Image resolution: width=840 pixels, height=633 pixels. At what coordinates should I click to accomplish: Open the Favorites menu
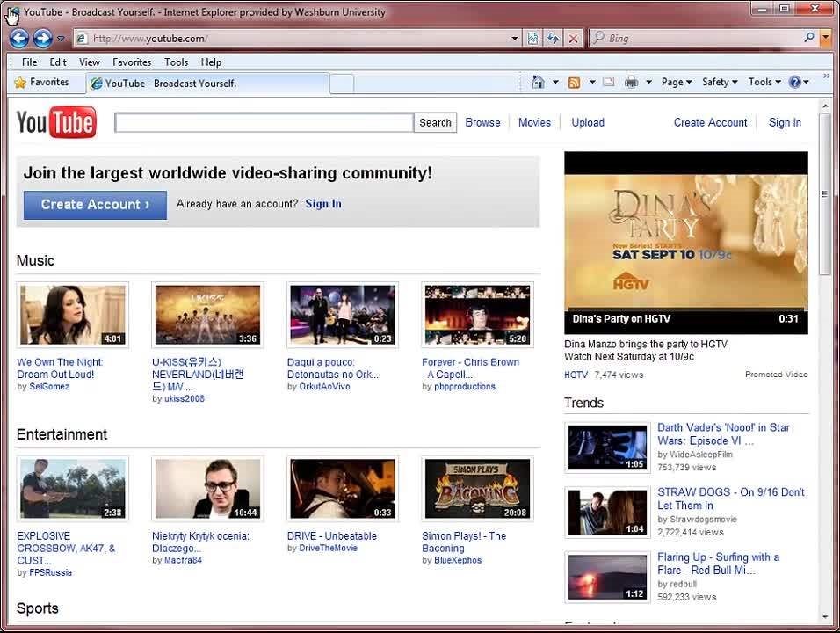click(x=132, y=62)
